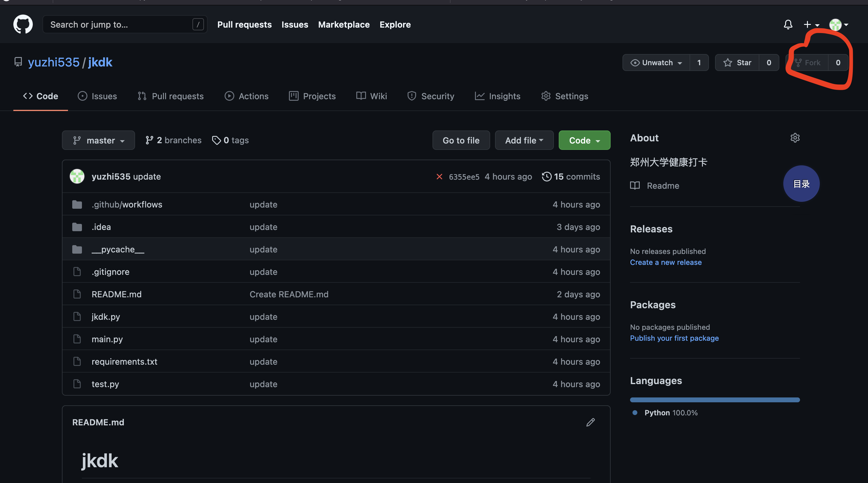
Task: Click the README.md file icon
Action: 77,294
